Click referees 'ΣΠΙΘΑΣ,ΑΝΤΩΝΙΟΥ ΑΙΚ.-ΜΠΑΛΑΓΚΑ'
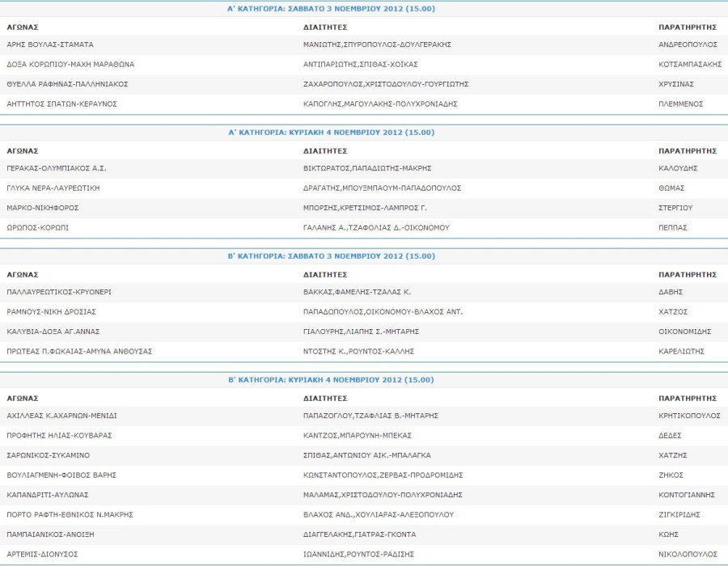The image size is (728, 566). pos(367,456)
